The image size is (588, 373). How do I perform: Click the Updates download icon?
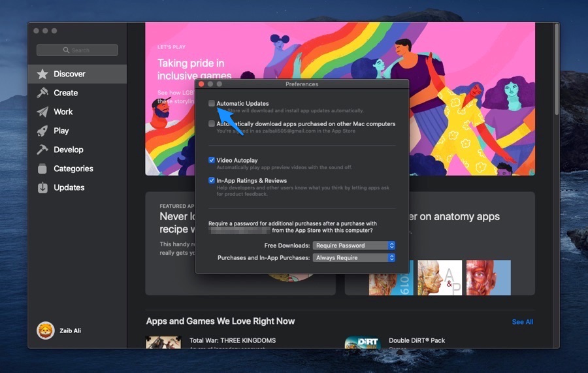(42, 187)
